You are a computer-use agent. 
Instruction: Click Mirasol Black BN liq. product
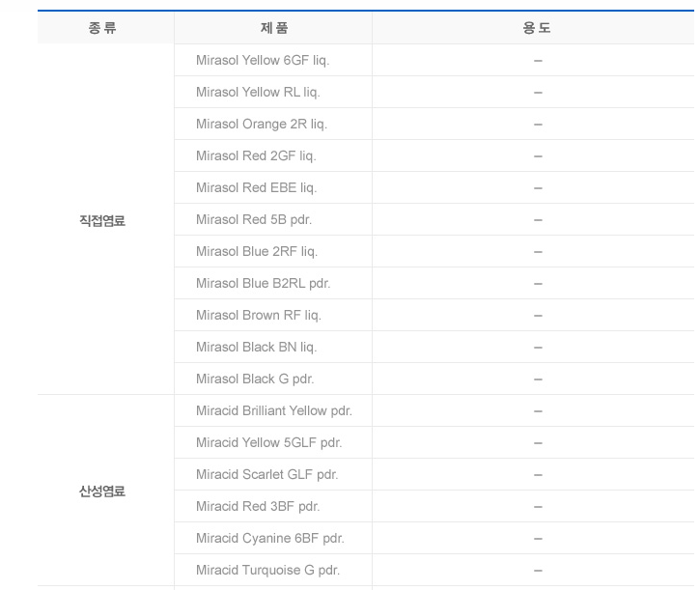tap(256, 347)
